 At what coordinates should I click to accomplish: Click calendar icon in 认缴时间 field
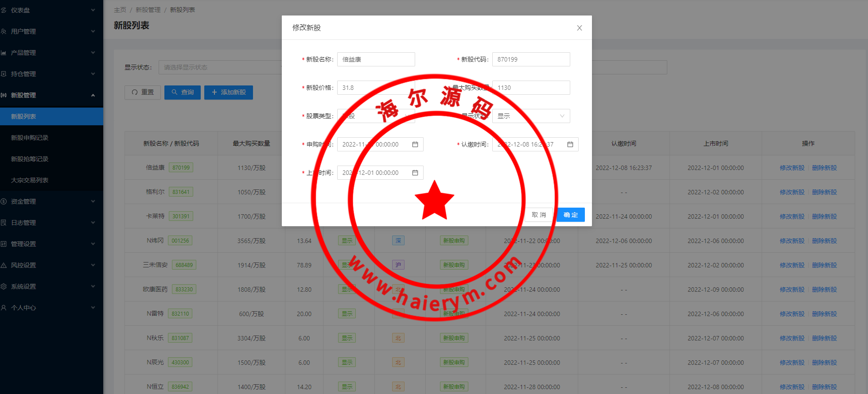pos(570,144)
